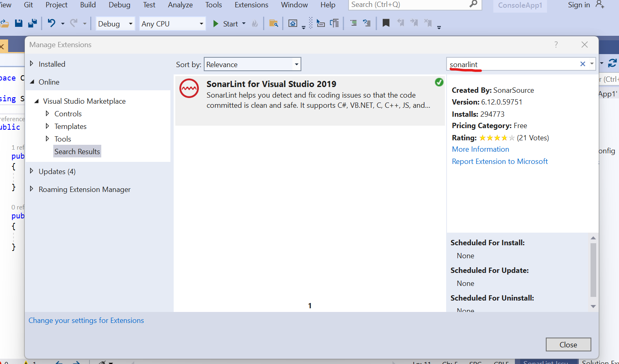Open the Build menu

click(x=88, y=5)
